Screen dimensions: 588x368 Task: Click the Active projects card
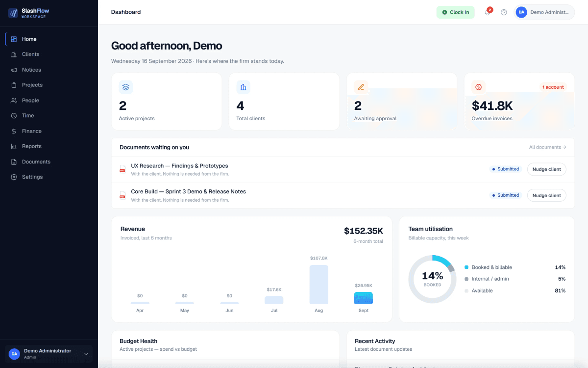[x=167, y=102]
